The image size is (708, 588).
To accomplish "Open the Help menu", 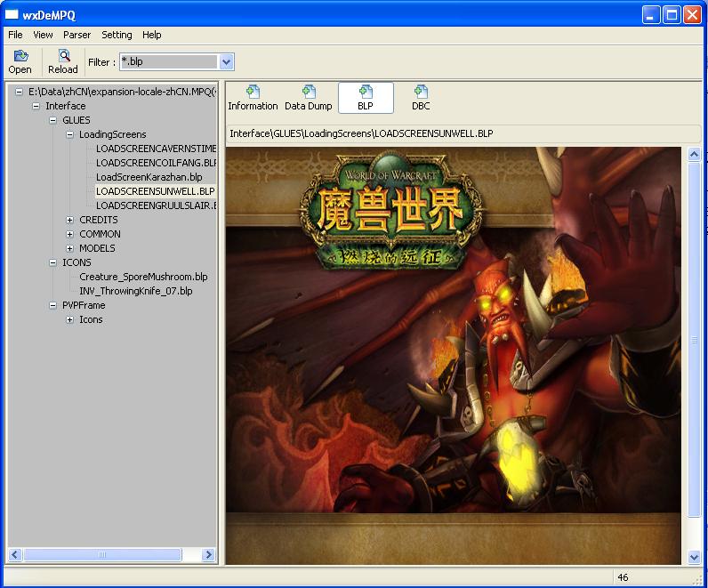I will point(152,35).
